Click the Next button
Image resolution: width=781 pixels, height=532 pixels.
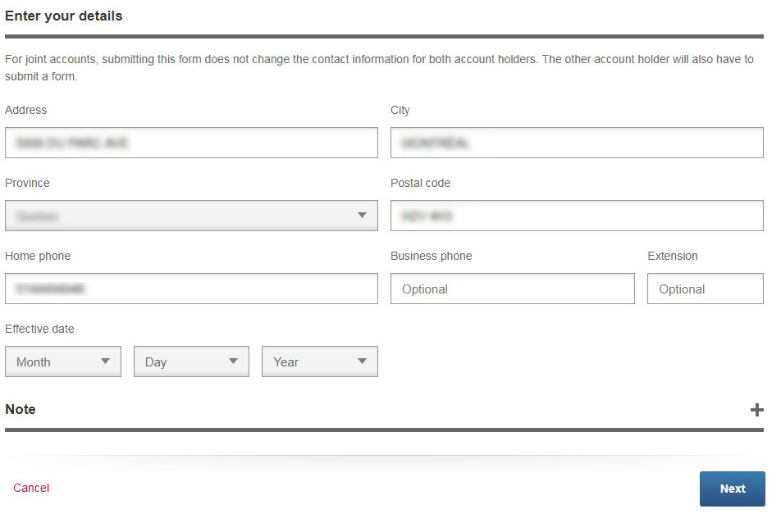(x=732, y=489)
